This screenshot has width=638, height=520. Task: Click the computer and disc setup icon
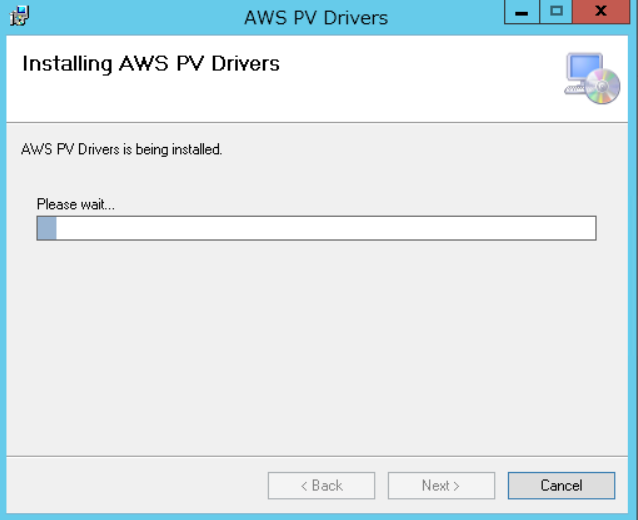[x=592, y=78]
